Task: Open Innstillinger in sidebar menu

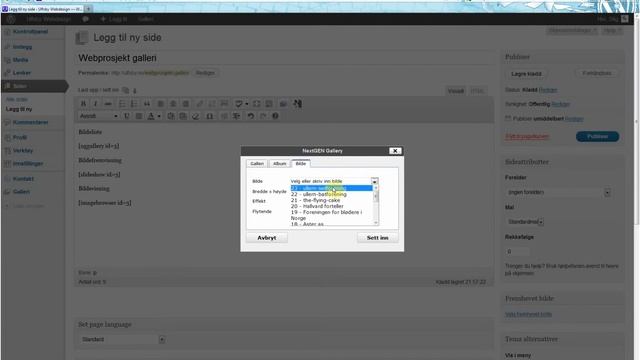Action: click(x=28, y=164)
